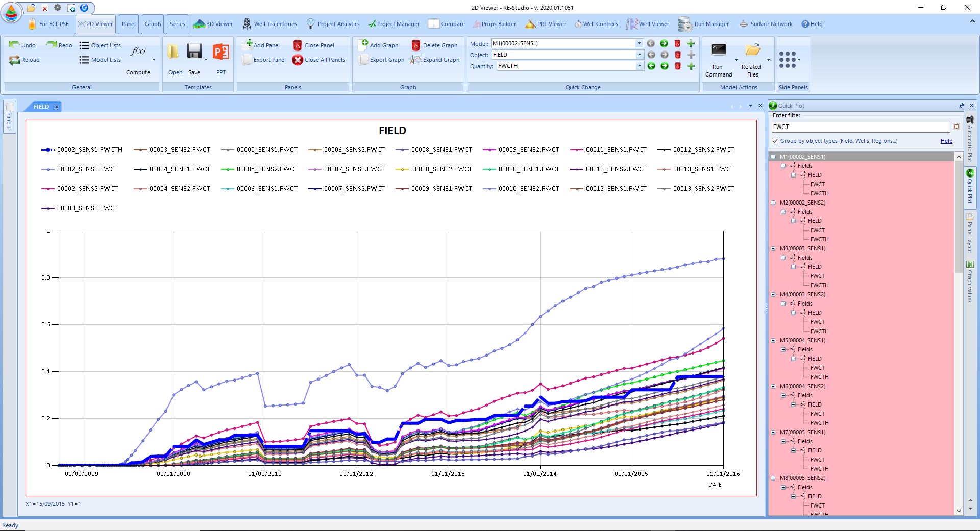Screen dimensions: 980x531
Task: Click the Close All Panels icon
Action: pyautogui.click(x=298, y=60)
